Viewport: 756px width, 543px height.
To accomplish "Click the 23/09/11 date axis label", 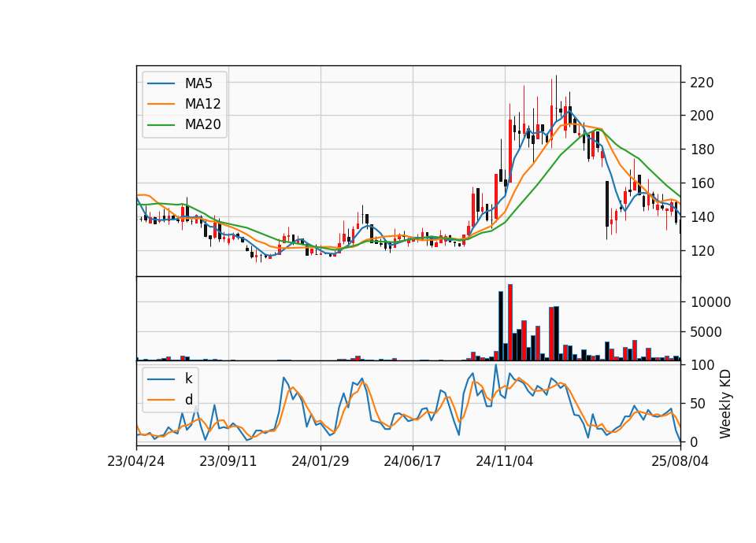I will coord(228,461).
